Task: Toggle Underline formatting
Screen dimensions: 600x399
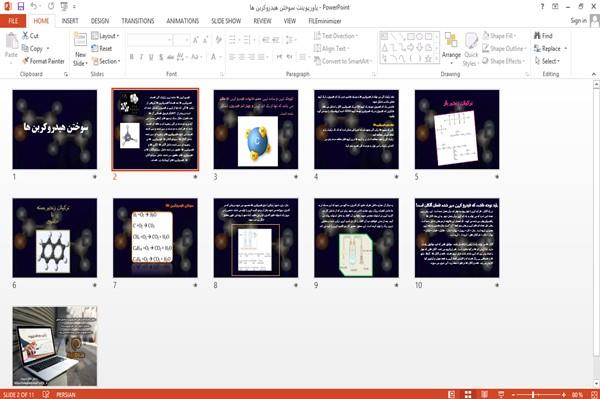Action: 151,57
